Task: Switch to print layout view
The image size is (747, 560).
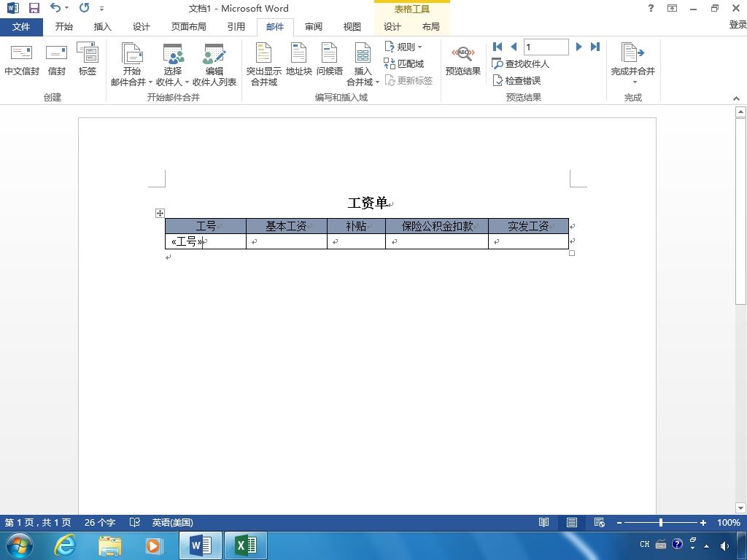Action: 572,522
